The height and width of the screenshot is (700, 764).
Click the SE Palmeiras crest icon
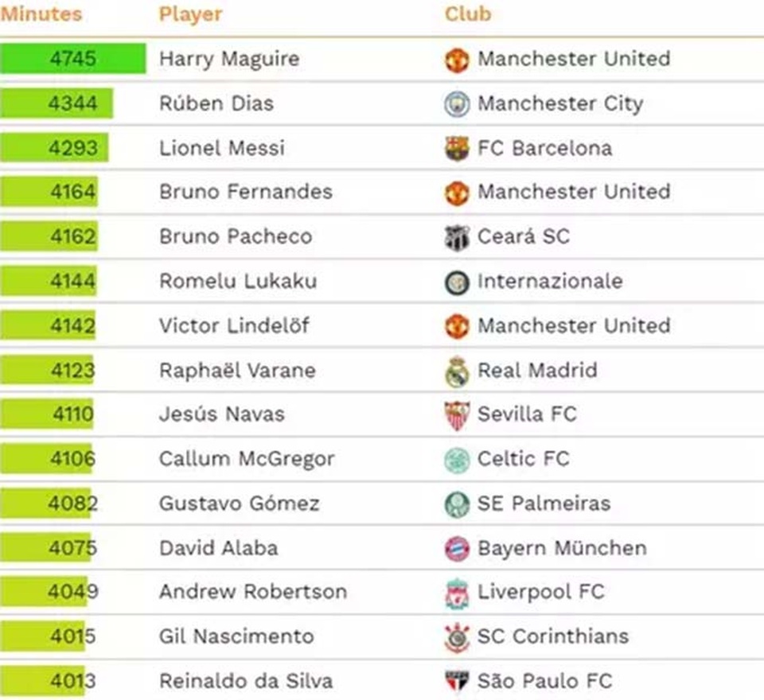[x=457, y=504]
